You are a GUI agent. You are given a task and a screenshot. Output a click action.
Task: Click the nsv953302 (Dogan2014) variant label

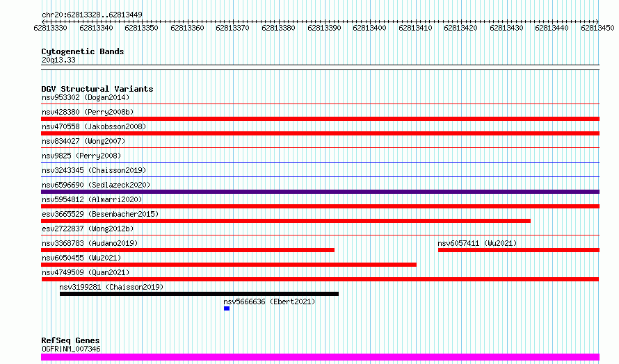[86, 97]
